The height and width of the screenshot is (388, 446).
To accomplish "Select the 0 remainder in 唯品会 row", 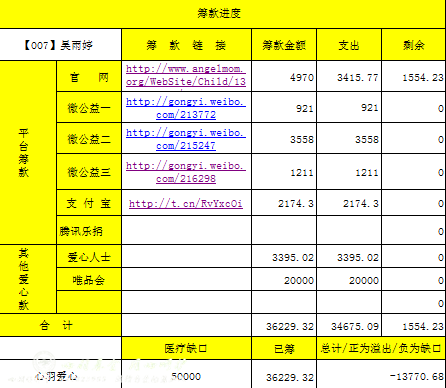I will (414, 279).
